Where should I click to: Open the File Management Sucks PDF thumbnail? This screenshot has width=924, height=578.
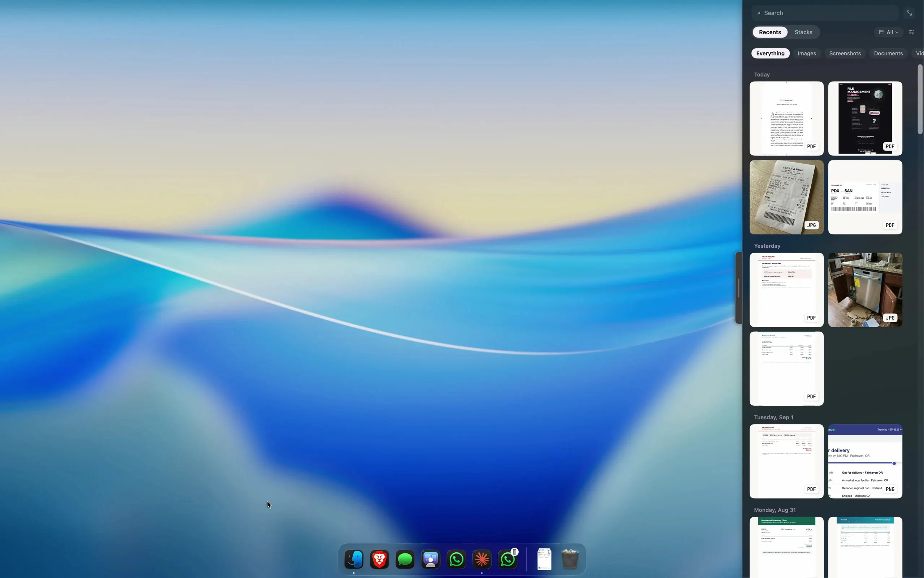[865, 118]
